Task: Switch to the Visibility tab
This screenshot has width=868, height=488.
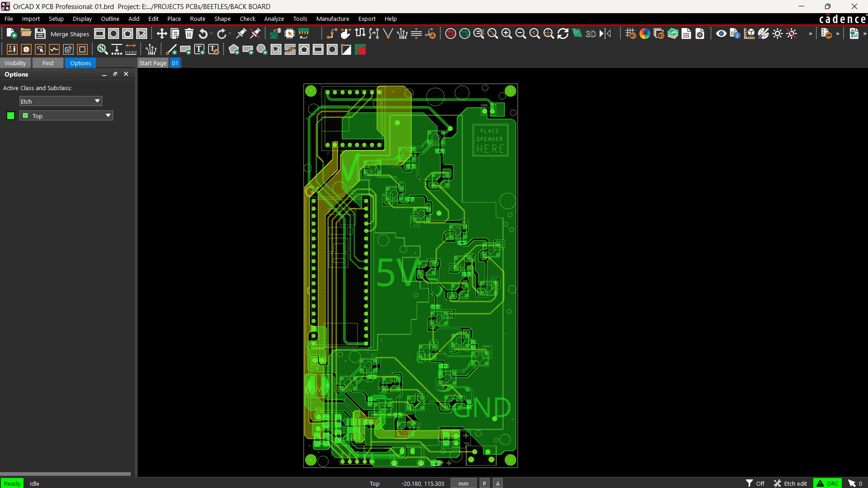Action: (15, 63)
